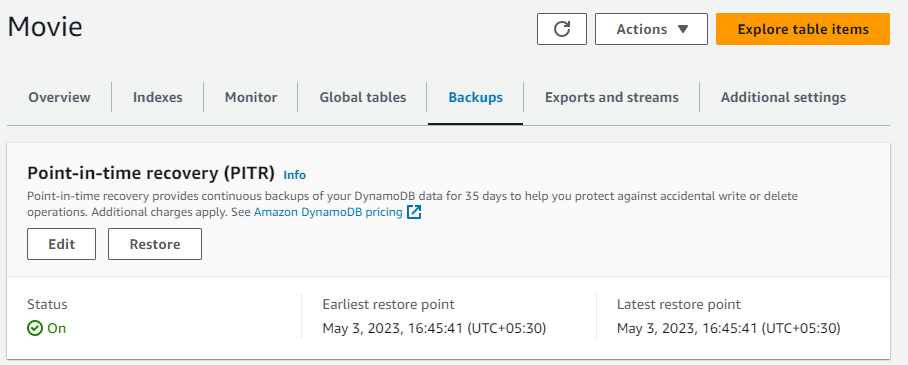908x365 pixels.
Task: View the Additional settings tab
Action: [x=783, y=97]
